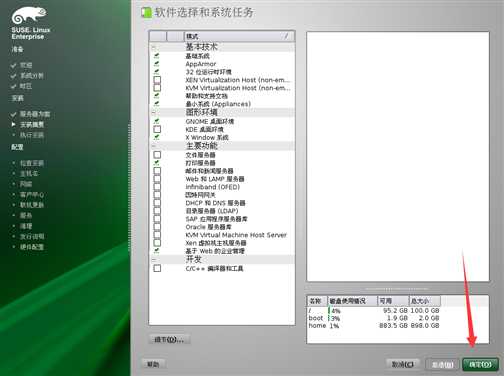The width and height of the screenshot is (504, 376).
Task: Collapse the 主要功能 group
Action: pos(154,146)
